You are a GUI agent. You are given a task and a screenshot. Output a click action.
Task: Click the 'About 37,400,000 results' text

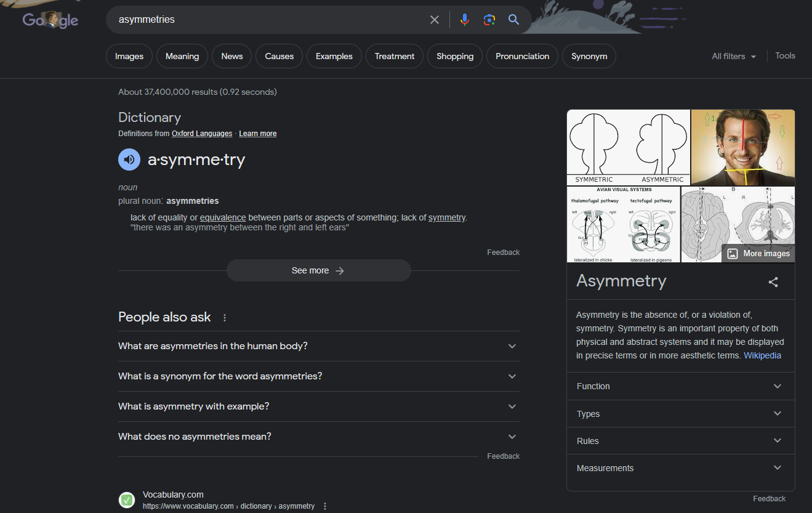[x=168, y=92]
